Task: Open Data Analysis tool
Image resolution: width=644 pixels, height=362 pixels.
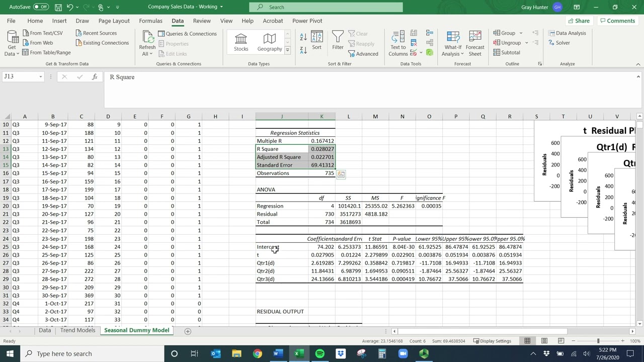Action: point(567,33)
